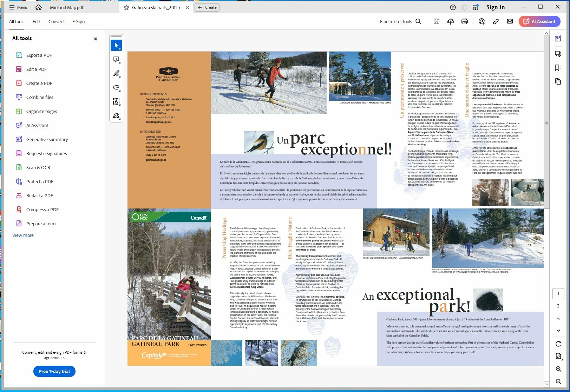
Task: Open the bookmarks panel icon
Action: point(558,68)
